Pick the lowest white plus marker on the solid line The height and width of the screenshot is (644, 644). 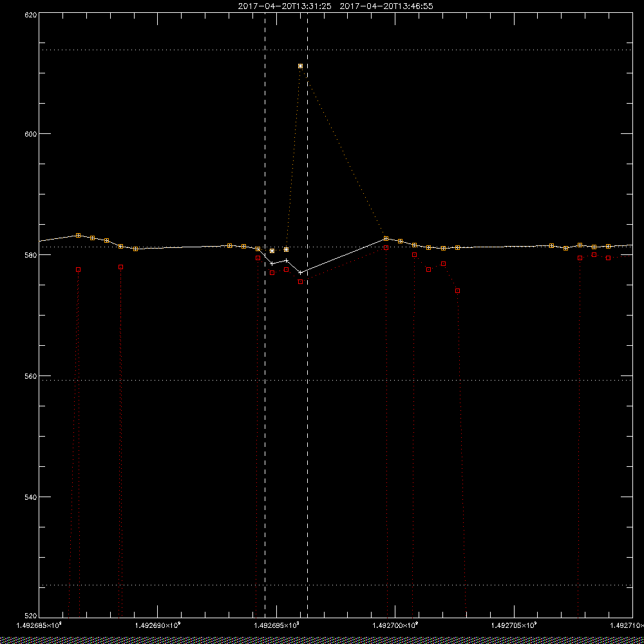pyautogui.click(x=300, y=272)
